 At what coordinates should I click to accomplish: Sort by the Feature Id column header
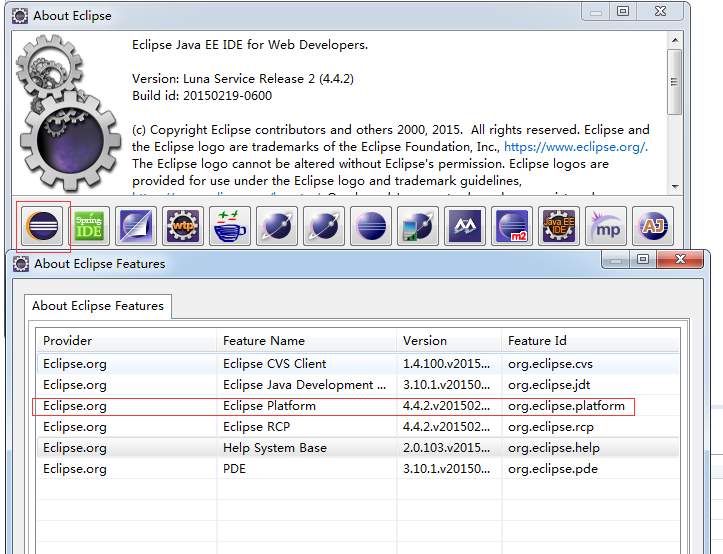[x=591, y=341]
